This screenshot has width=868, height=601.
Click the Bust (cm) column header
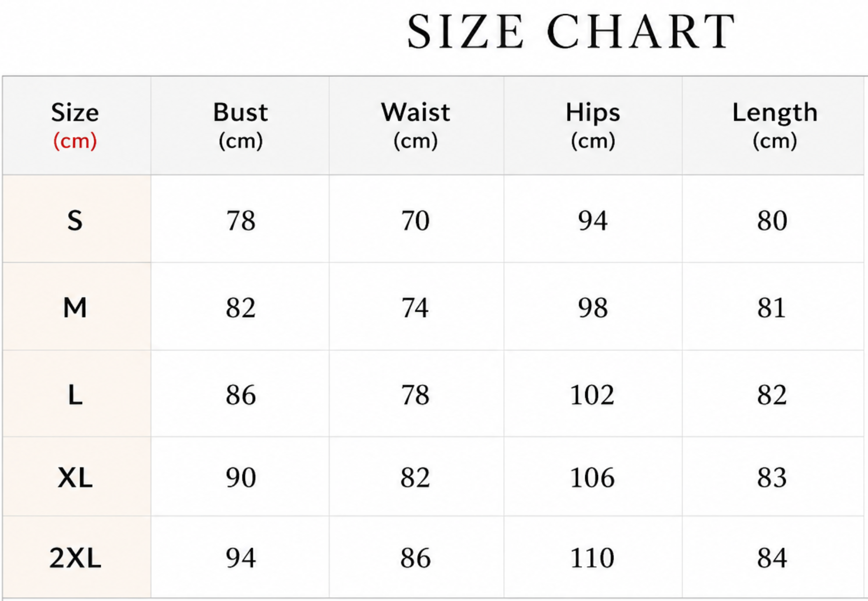240,126
